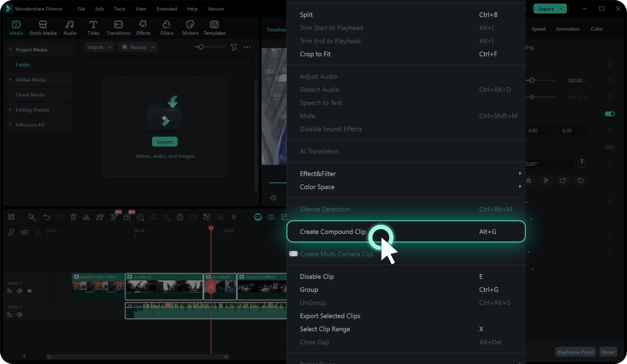Lock the Audio 1 track

click(10, 314)
